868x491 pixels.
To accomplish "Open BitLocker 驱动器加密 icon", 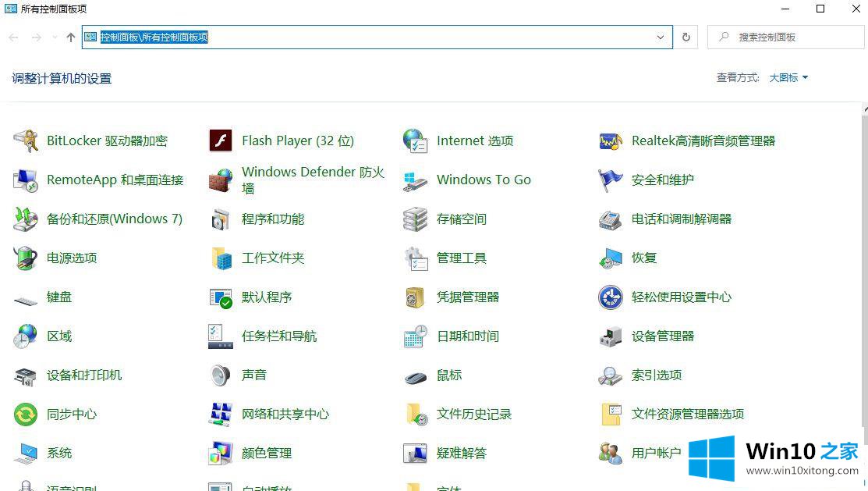I will [x=26, y=141].
